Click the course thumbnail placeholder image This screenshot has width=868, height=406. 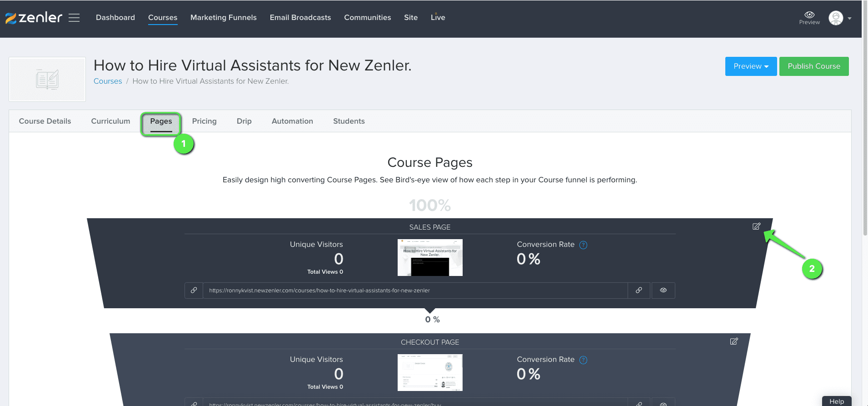[x=47, y=79]
